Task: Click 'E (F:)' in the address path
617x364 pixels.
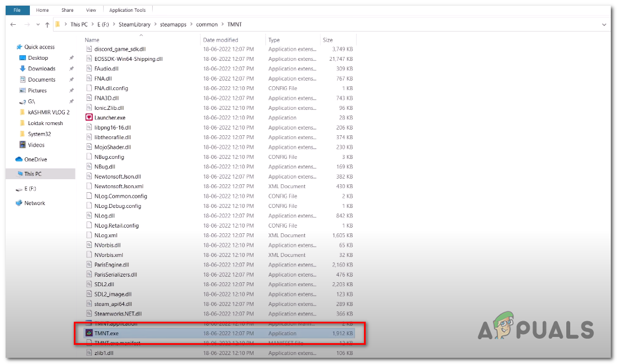Action: pos(103,24)
